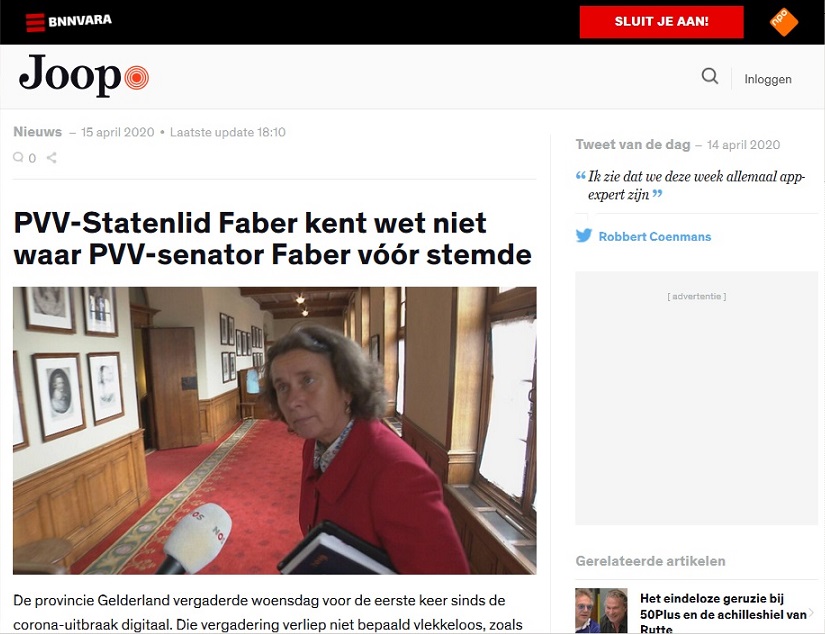The width and height of the screenshot is (825, 634).
Task: Click the related article chevron arrow
Action: (811, 612)
